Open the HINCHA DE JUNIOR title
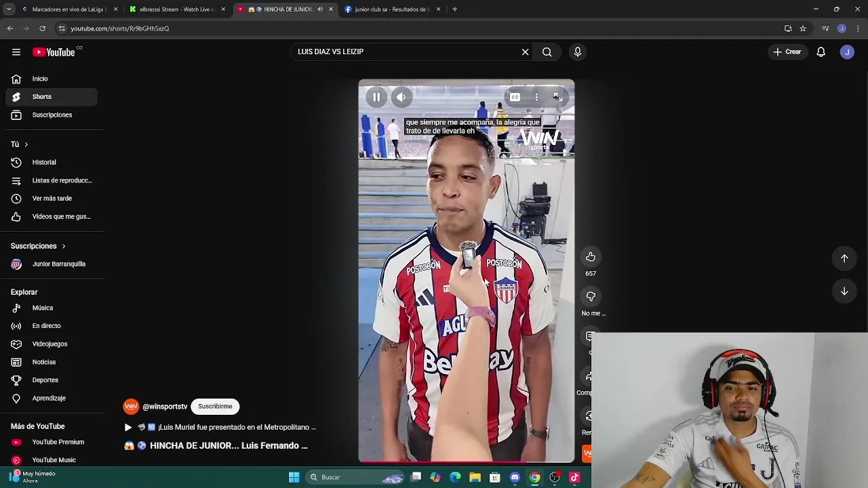The height and width of the screenshot is (488, 868). click(216, 446)
